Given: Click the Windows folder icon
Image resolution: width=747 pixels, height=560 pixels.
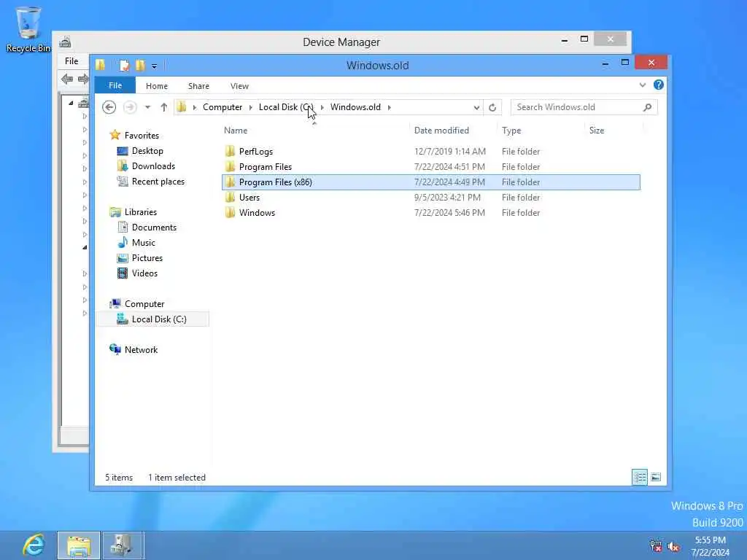Looking at the screenshot, I should tap(230, 212).
